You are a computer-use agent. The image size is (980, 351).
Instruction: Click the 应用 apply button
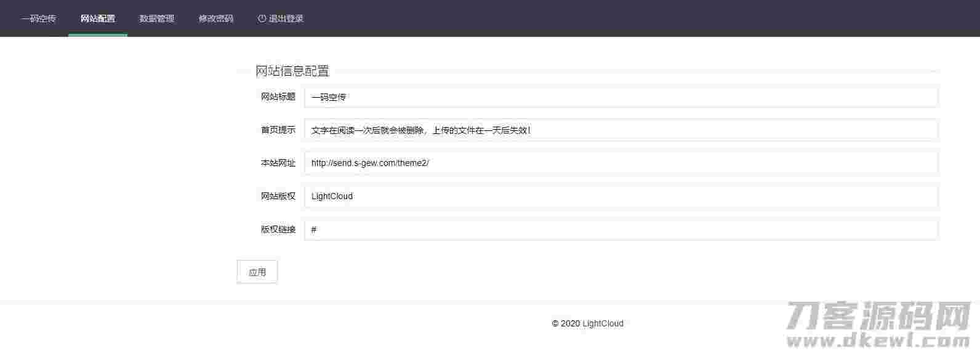[257, 272]
